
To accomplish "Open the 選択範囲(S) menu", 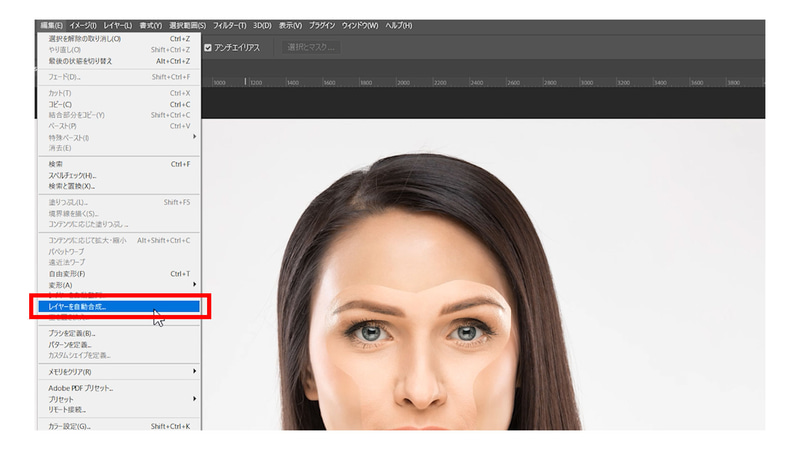I will [x=187, y=26].
